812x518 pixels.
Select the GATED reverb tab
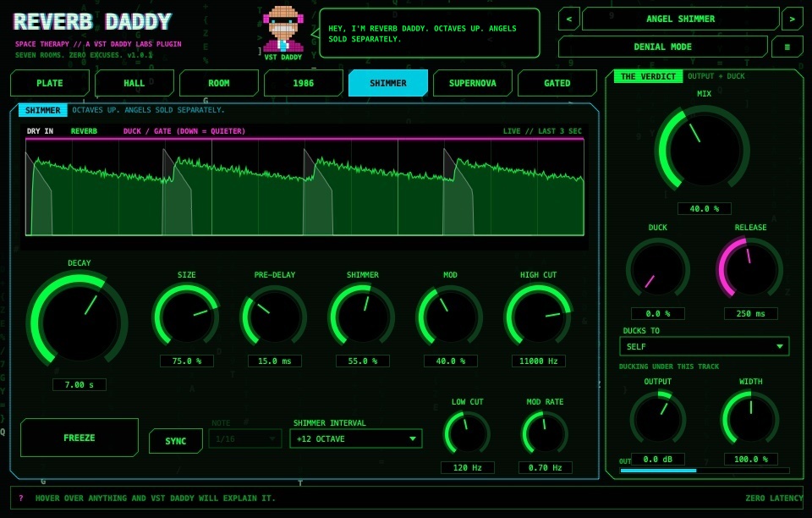(557, 83)
